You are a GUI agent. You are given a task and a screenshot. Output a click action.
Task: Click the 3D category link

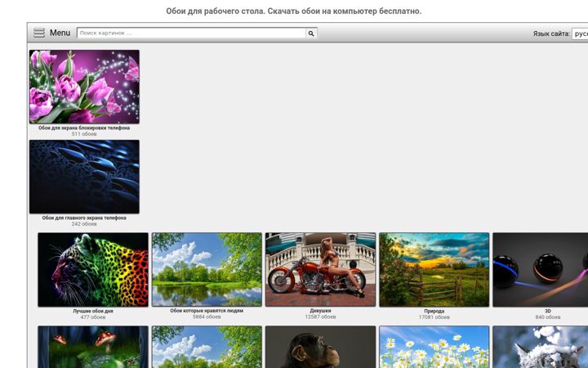(x=548, y=311)
